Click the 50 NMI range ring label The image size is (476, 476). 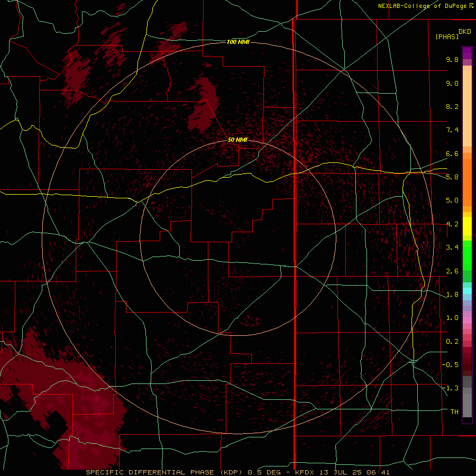pos(237,140)
